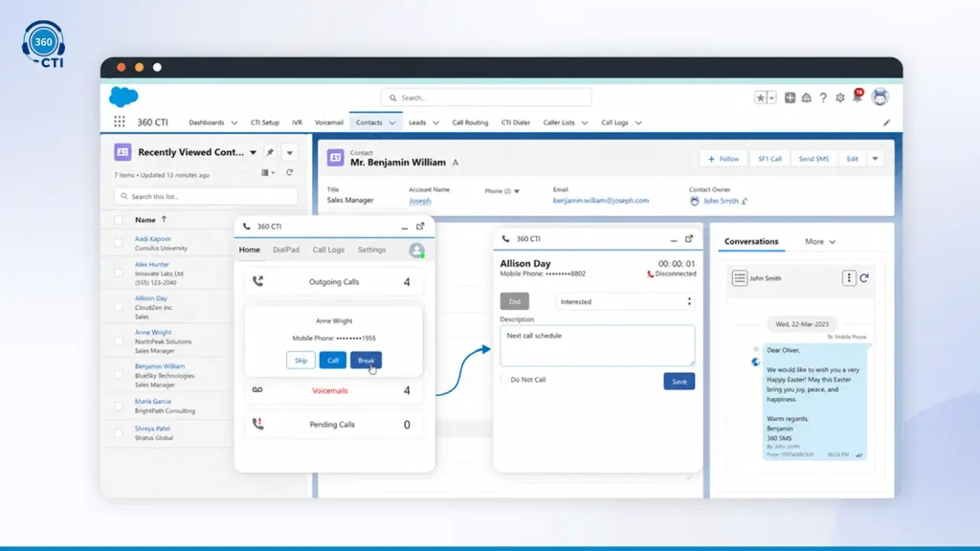Skip the Anne Wright call
The image size is (980, 551).
[301, 360]
